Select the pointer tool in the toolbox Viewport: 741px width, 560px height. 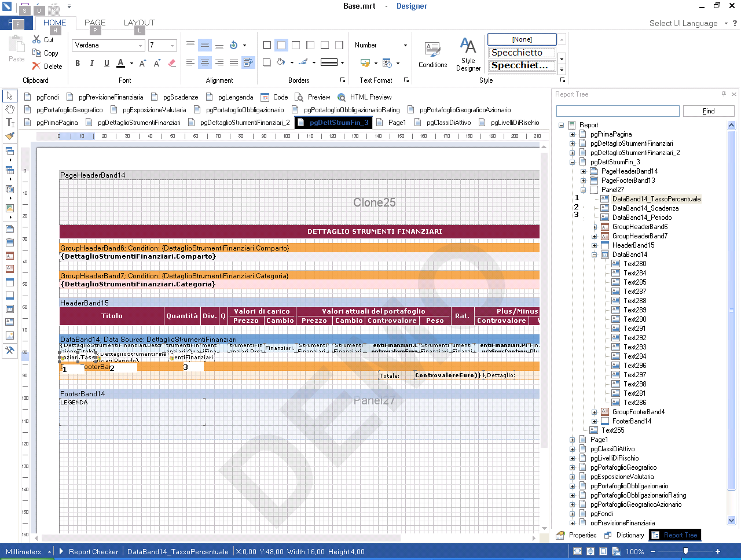(10, 96)
